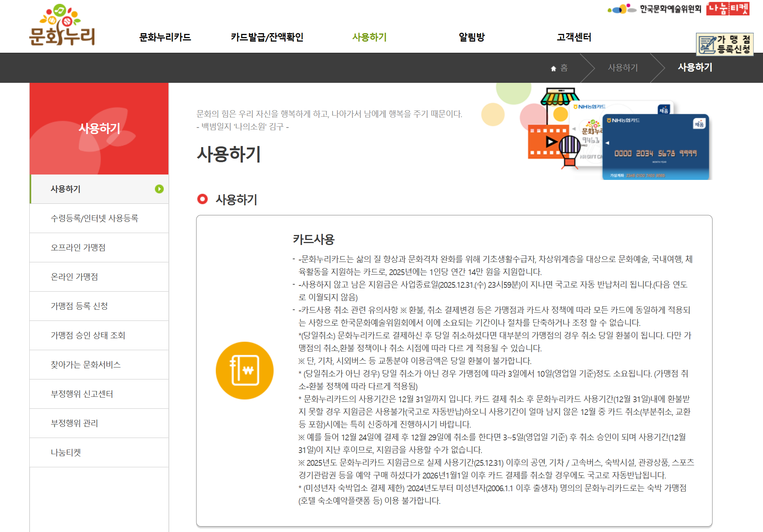Image resolution: width=763 pixels, height=532 pixels.
Task: Click the 한국문화예술위원회 logo
Action: pyautogui.click(x=654, y=8)
